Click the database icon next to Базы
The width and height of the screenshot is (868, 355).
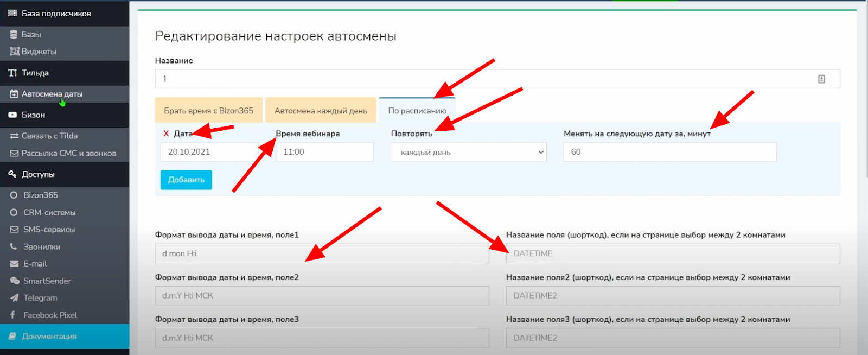click(x=14, y=34)
